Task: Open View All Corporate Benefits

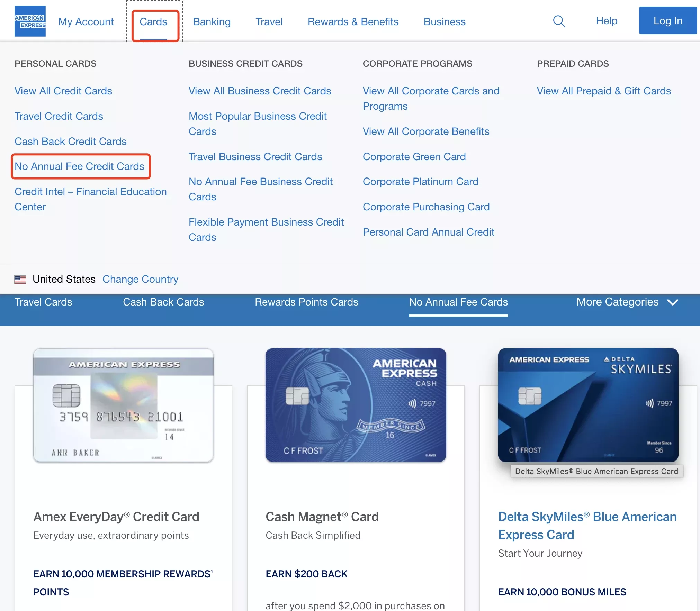Action: pos(426,131)
